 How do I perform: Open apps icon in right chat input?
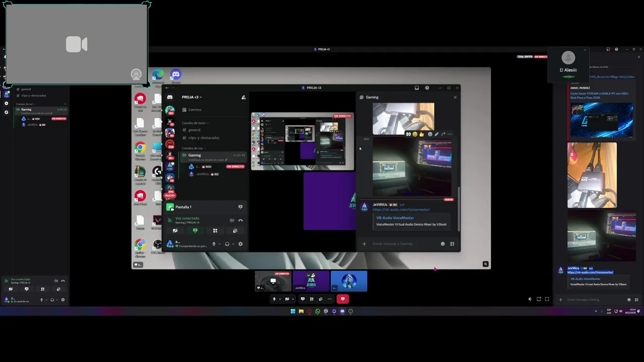(636, 300)
